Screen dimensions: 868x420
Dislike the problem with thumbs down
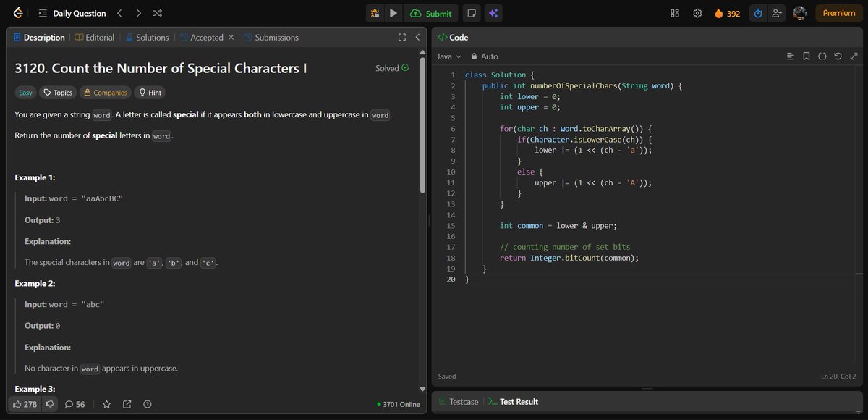(49, 404)
